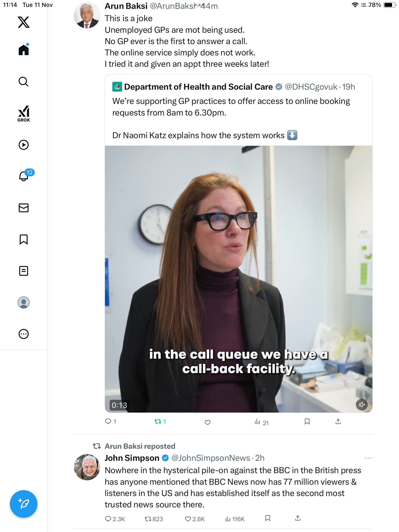This screenshot has height=532, width=399.
Task: Compose a new post
Action: click(x=24, y=504)
